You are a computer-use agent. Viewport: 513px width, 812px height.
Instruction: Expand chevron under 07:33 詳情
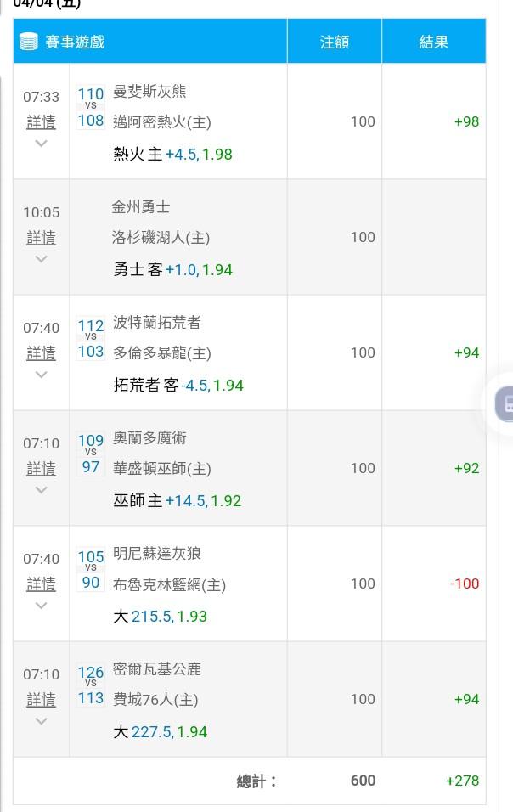pos(41,144)
